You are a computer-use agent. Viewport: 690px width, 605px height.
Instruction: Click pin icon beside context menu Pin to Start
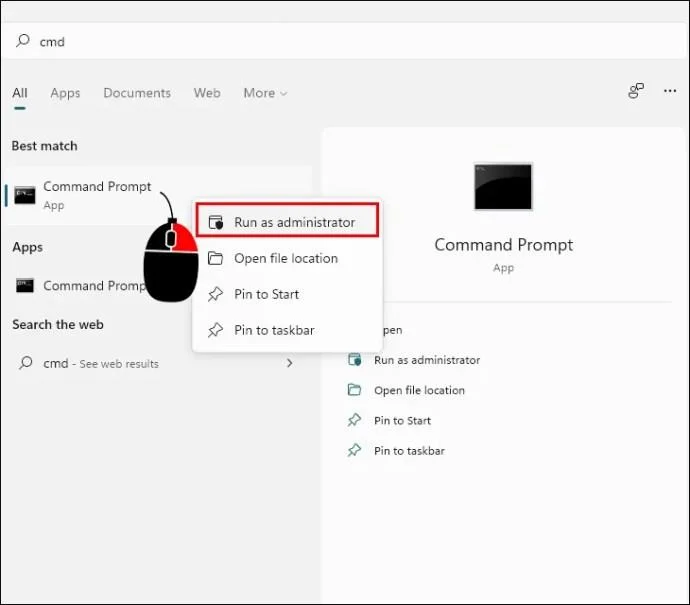[215, 294]
